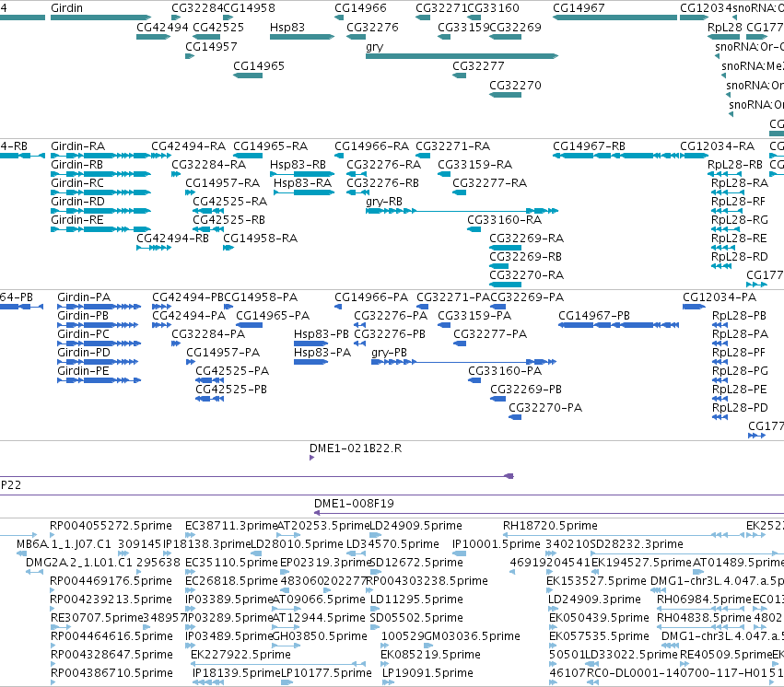This screenshot has height=687, width=784.
Task: Click EST LD28010.5prime
Action: 256,553
